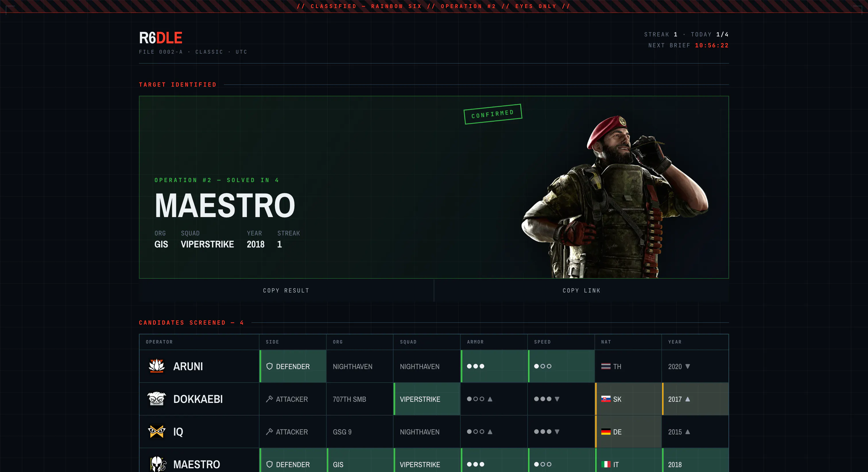
Task: Click Maestro's helmet operator icon
Action: click(x=158, y=464)
